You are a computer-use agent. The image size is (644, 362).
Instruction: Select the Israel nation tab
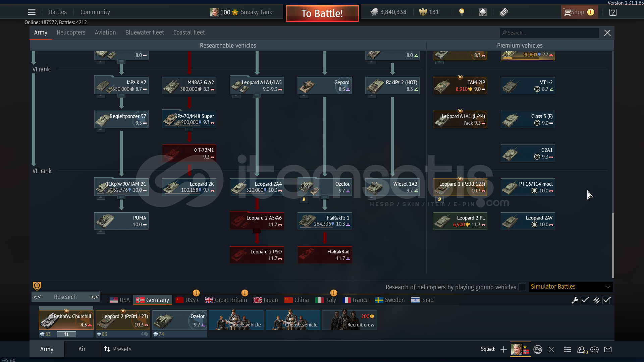click(423, 300)
